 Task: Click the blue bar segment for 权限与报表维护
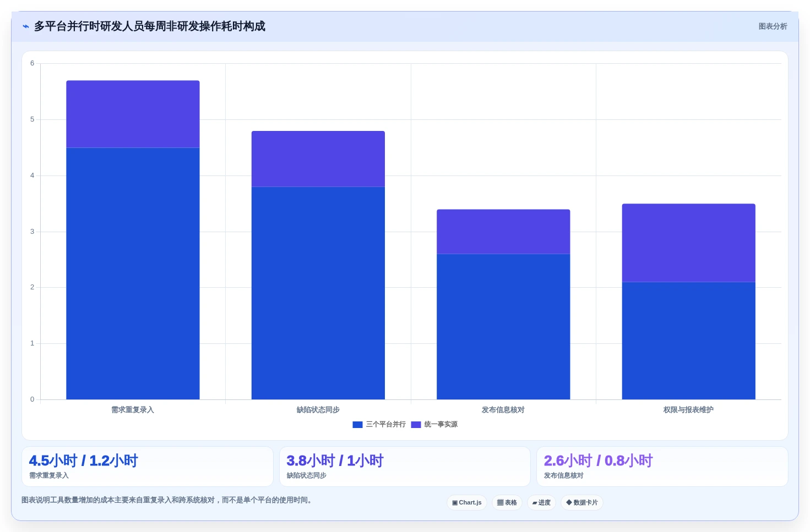pos(689,341)
